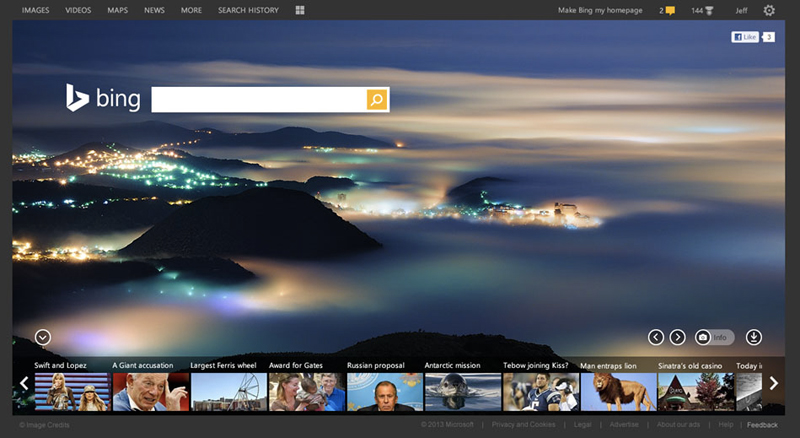Click the Russian proposal headline text
The height and width of the screenshot is (438, 800).
point(376,366)
